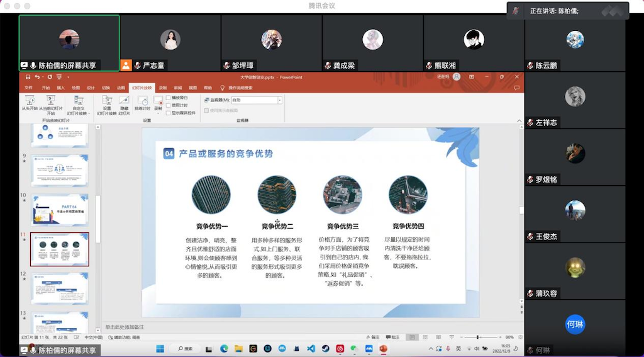Open WeChat from the taskbar
Image resolution: width=644 pixels, height=357 pixels.
point(354,349)
